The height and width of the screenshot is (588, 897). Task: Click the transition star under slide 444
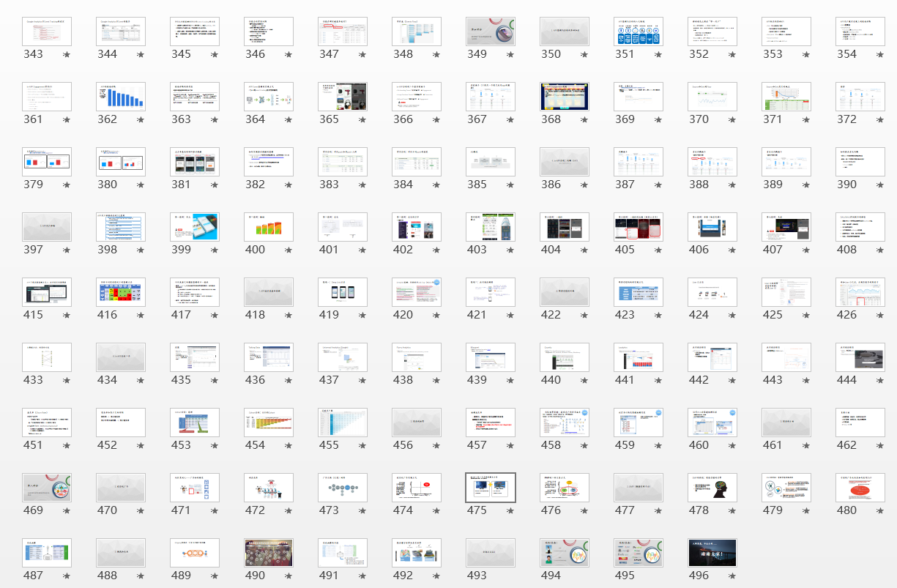pos(880,380)
